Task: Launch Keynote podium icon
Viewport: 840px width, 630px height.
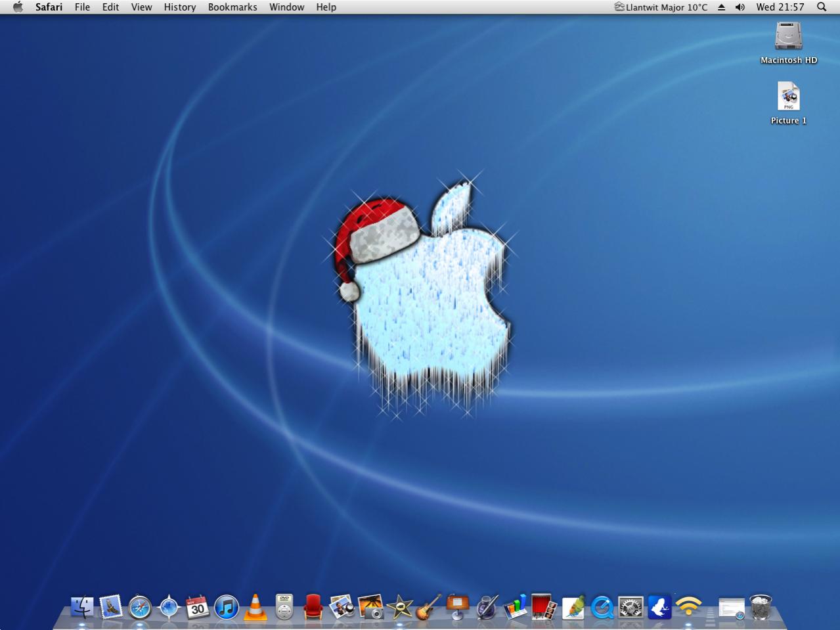Action: [457, 607]
